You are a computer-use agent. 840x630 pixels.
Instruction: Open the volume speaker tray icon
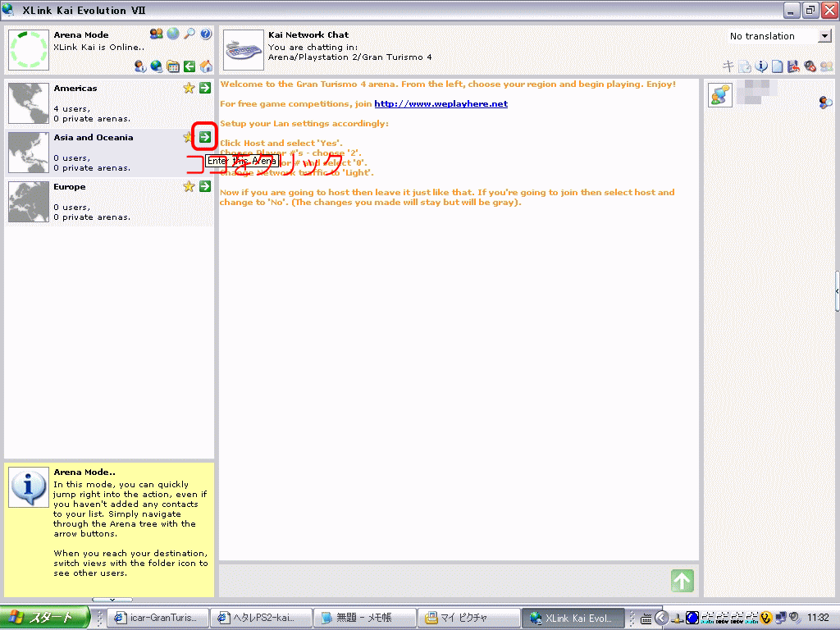[794, 618]
